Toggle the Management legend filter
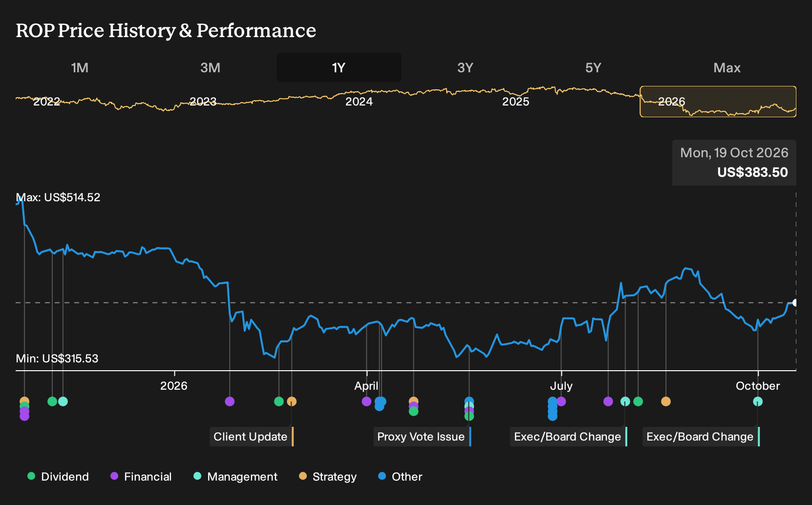 235,477
